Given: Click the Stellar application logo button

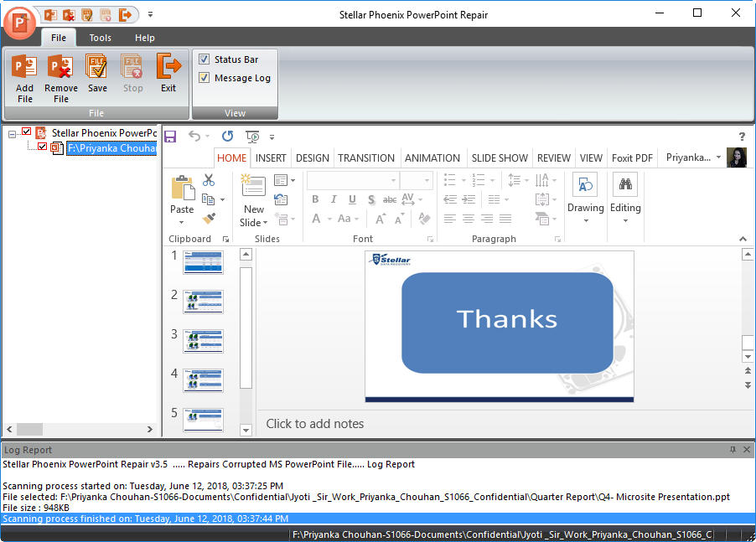Looking at the screenshot, I should (x=20, y=22).
